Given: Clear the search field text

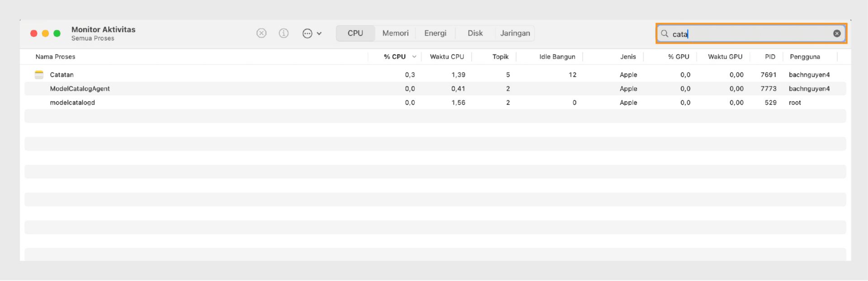Looking at the screenshot, I should point(837,33).
